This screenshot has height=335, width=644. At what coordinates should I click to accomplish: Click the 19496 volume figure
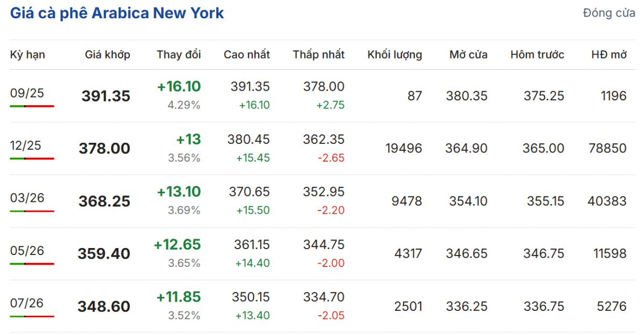click(404, 148)
